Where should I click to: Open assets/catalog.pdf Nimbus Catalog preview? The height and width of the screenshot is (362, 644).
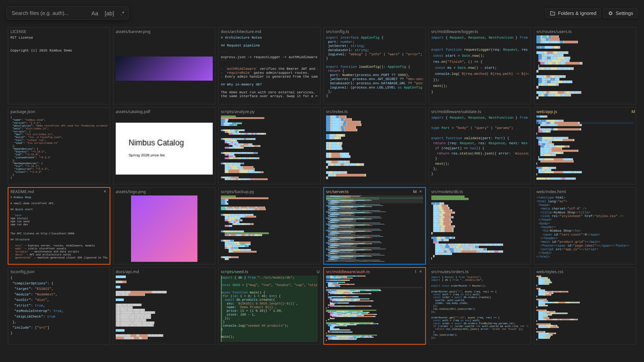point(164,148)
